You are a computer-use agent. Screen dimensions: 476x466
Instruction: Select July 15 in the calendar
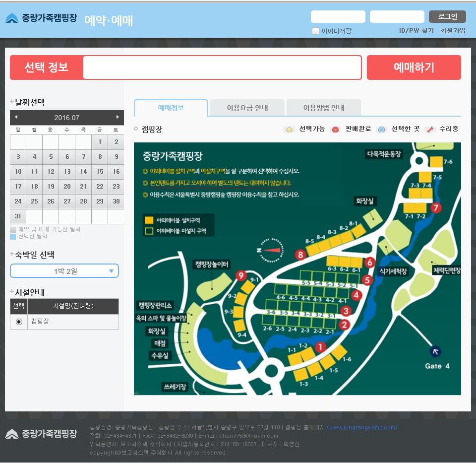(x=100, y=172)
